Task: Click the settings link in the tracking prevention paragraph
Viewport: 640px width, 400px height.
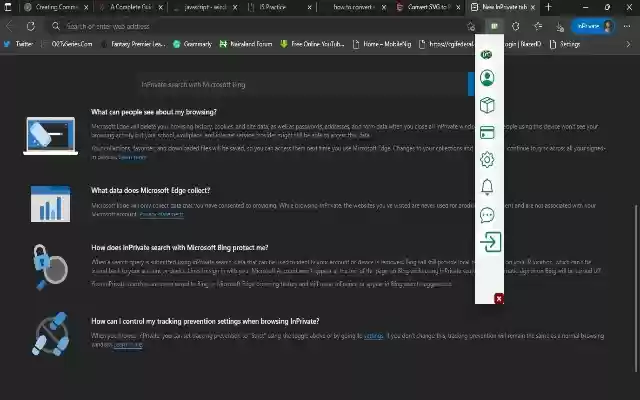Action: [373, 336]
